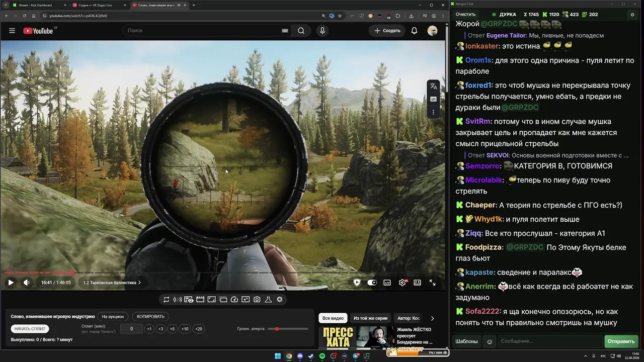Screen dimensions: 644x362
Task: Open the Windows Start menu
Action: (x=278, y=356)
